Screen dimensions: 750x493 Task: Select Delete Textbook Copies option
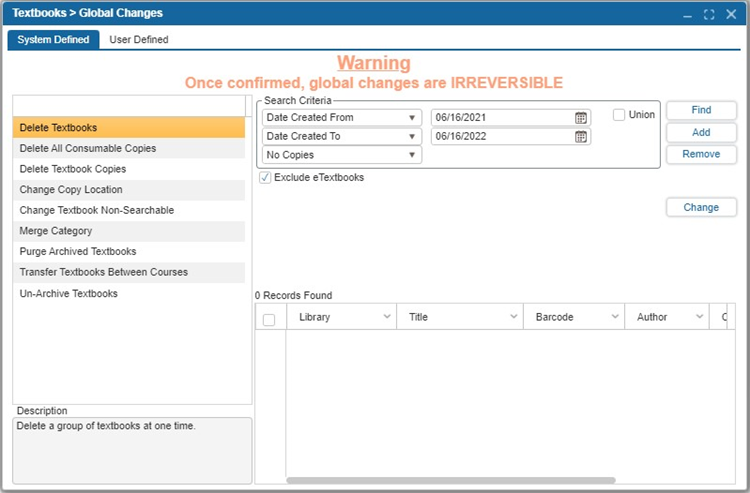(x=129, y=169)
